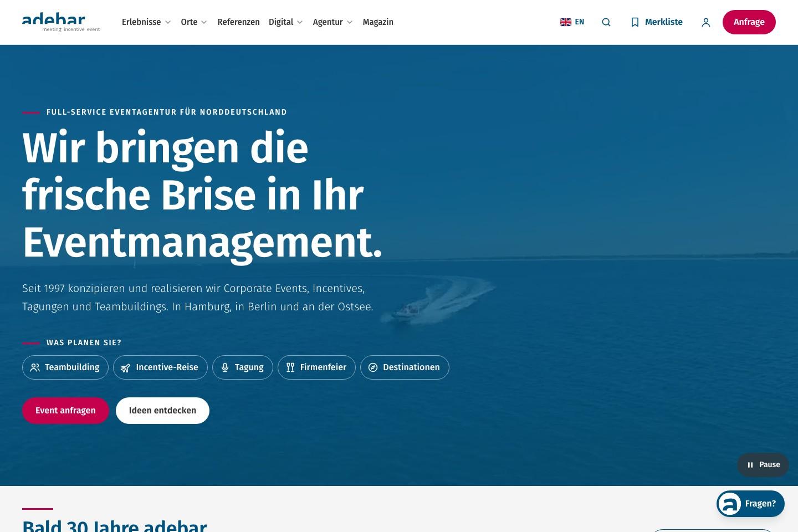Click the Anfrage button in header

749,22
